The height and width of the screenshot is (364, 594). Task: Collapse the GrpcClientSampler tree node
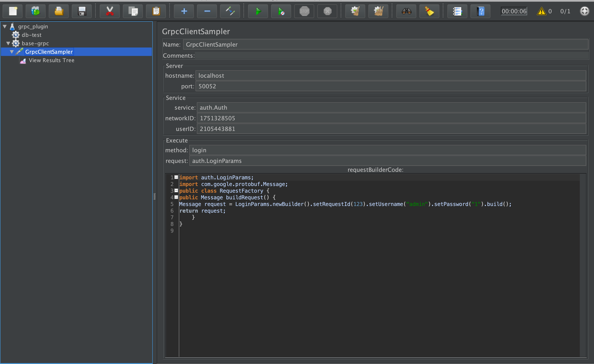(12, 52)
